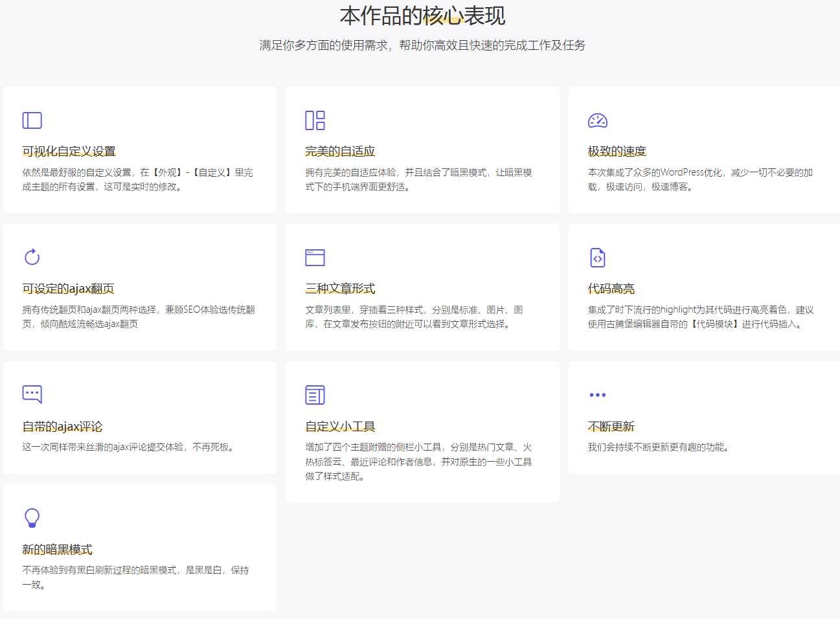The width and height of the screenshot is (840, 619).
Task: Click the description starting 这一次同样带来丝滑的ajax评论
Action: (130, 447)
